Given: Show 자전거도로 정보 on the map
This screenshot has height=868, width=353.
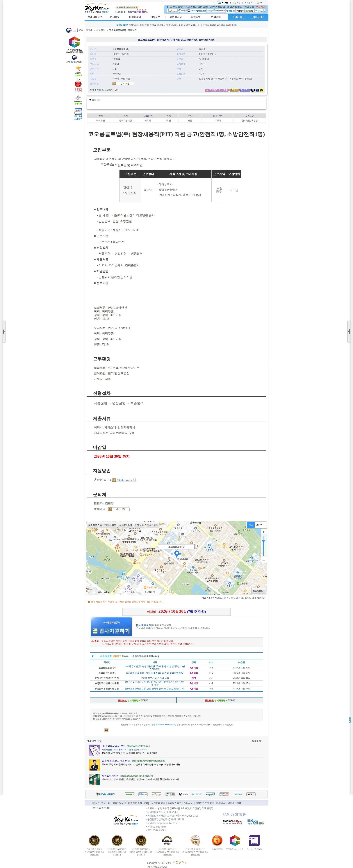Looking at the screenshot, I should [108, 525].
